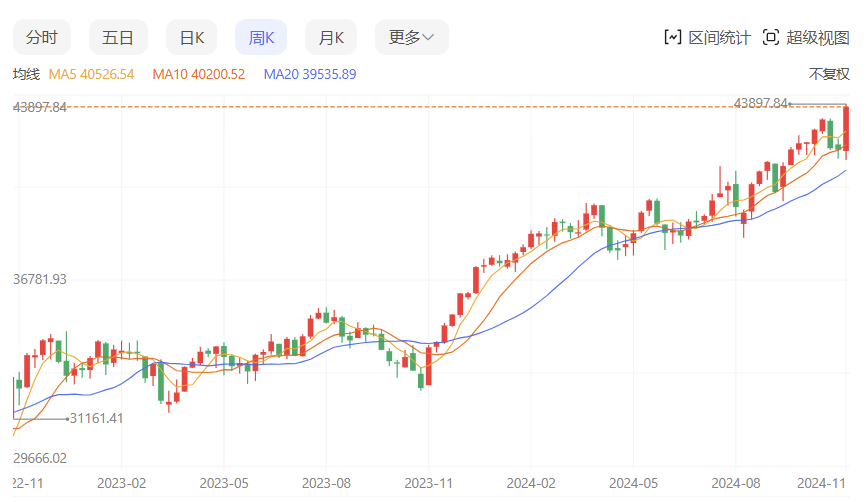Click the latest red candle at far right
Image resolution: width=866 pixels, height=502 pixels.
pyautogui.click(x=847, y=128)
